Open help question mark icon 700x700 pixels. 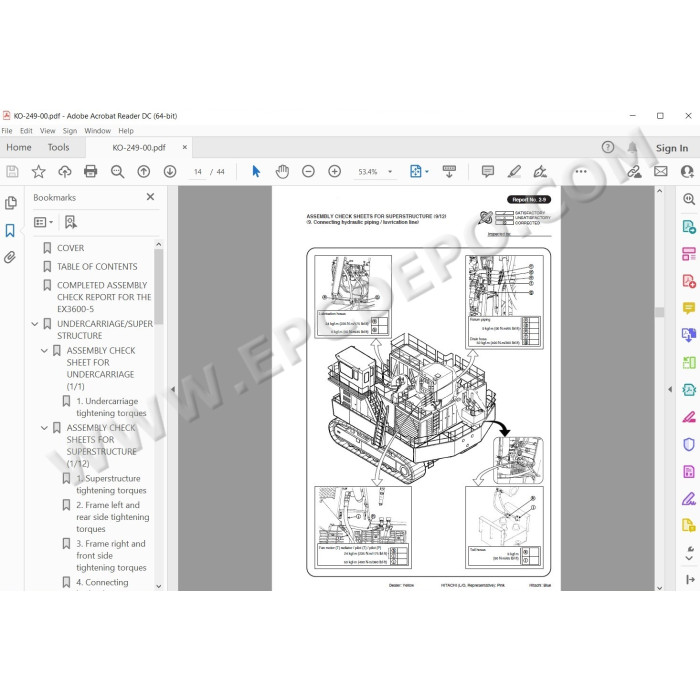click(x=608, y=147)
